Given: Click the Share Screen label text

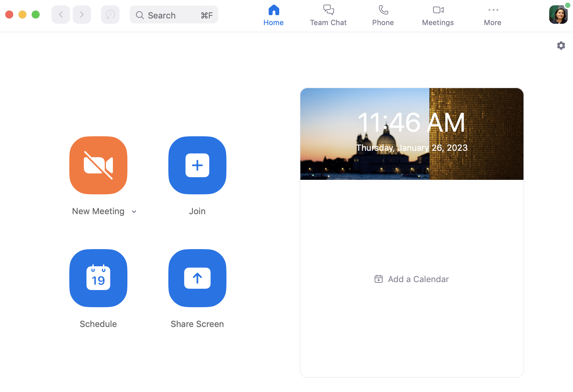Looking at the screenshot, I should tap(197, 324).
